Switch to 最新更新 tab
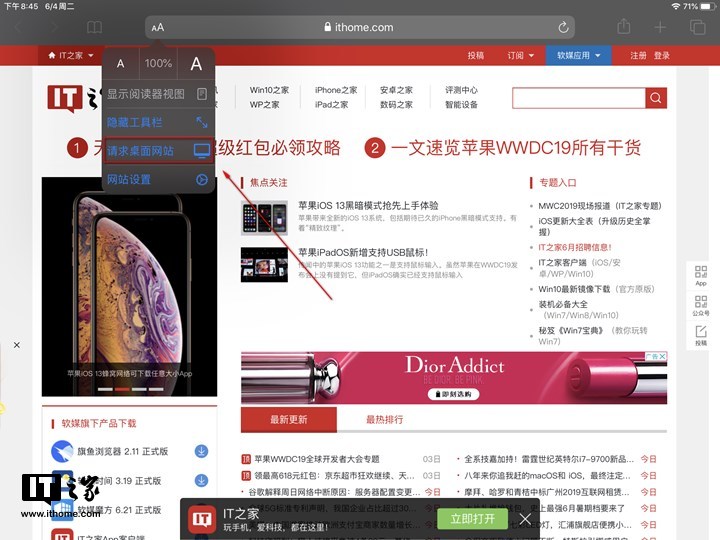Screen dimensions: 720x540 289,419
